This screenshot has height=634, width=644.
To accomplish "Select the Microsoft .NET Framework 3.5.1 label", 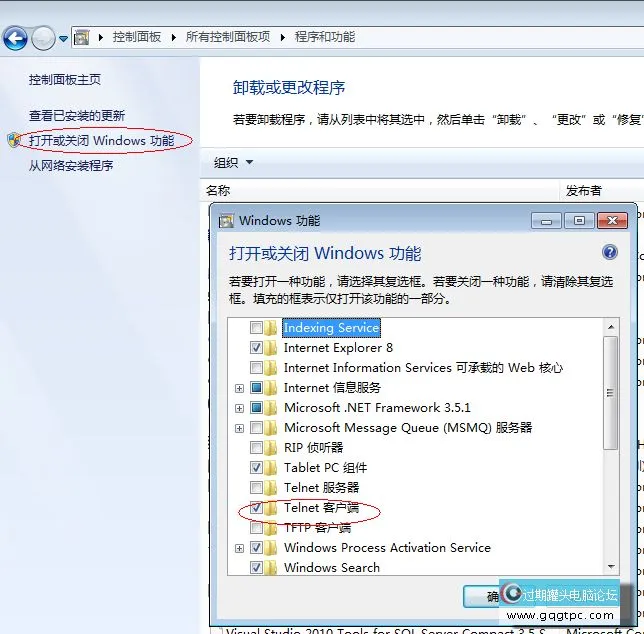I will (377, 408).
